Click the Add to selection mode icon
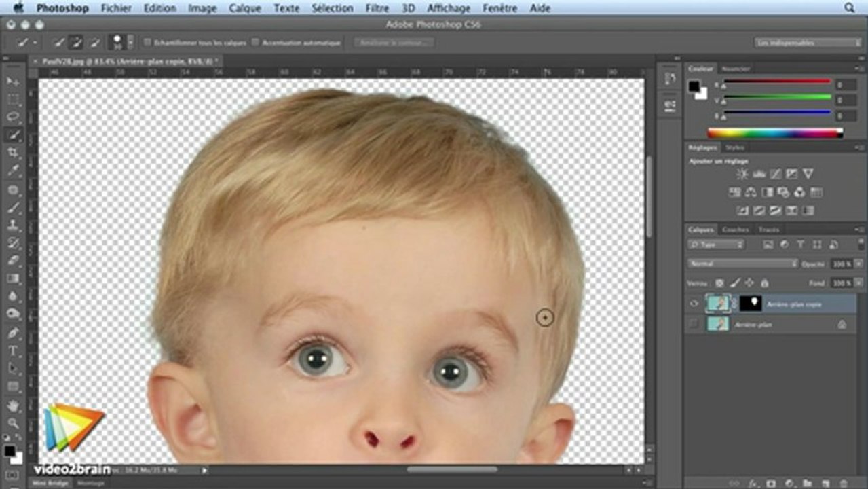The image size is (868, 489). click(77, 42)
